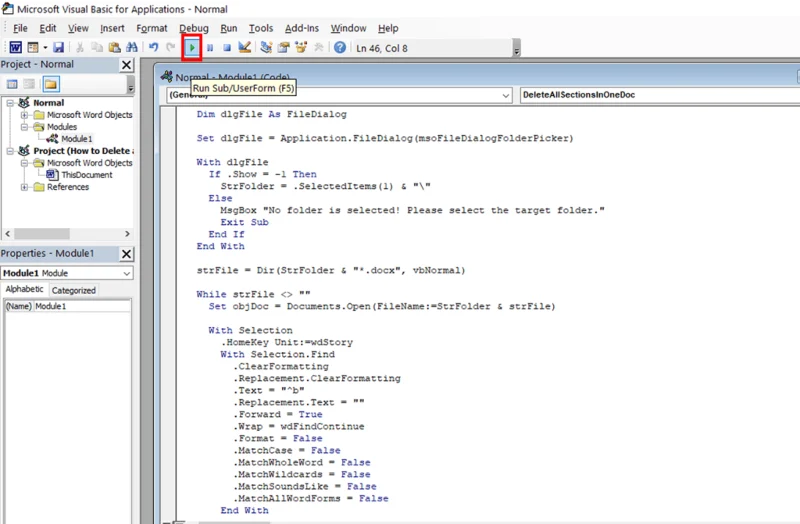Click the Reset stop icon

tap(227, 47)
